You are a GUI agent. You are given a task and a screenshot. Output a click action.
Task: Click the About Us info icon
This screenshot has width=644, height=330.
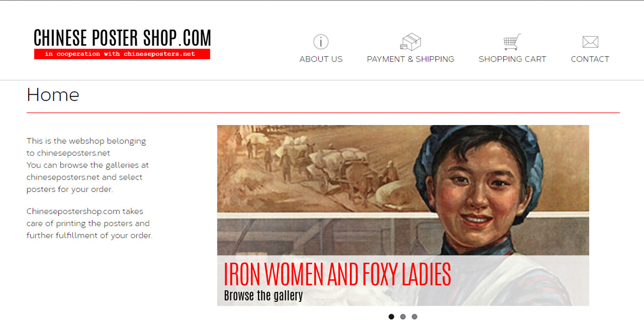coord(321,42)
